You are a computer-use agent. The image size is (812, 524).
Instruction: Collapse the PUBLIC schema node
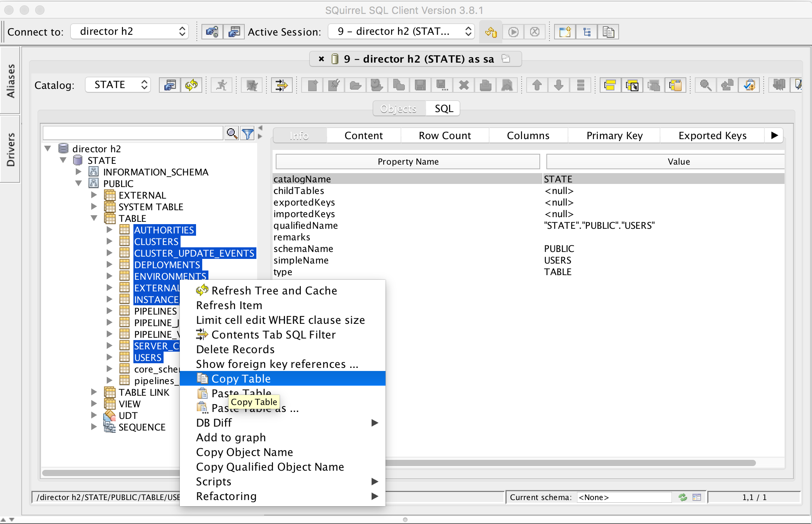[x=78, y=183]
